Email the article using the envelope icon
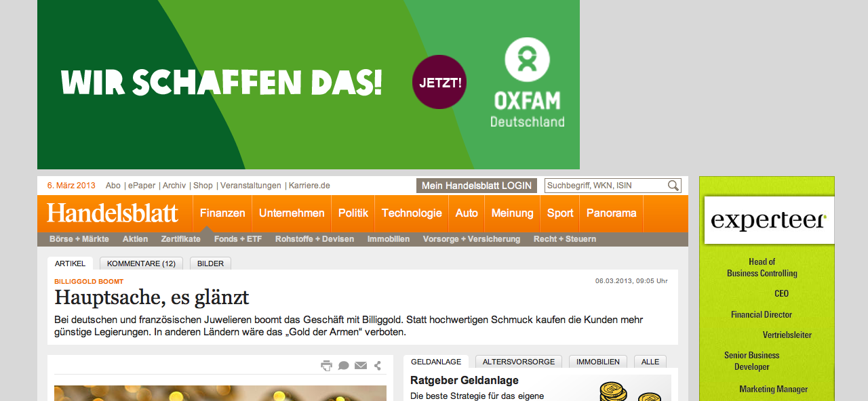Viewport: 868px width, 401px height. [361, 366]
